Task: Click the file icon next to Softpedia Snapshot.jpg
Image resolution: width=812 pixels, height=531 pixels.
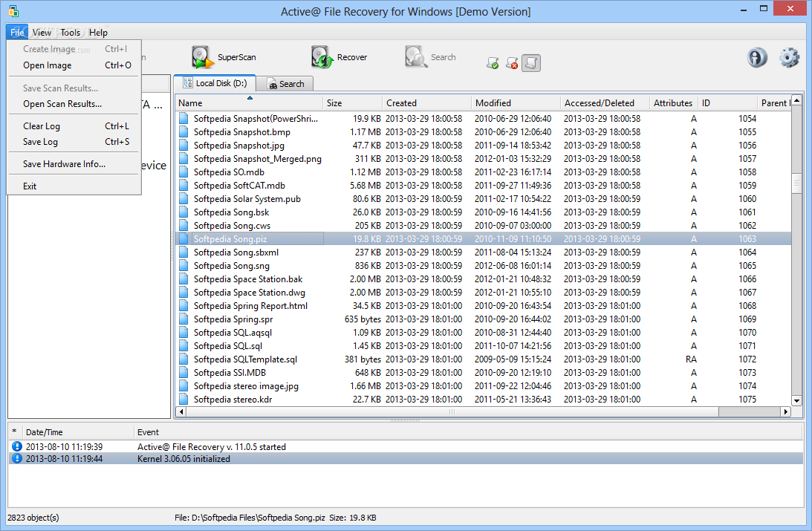Action: [183, 146]
